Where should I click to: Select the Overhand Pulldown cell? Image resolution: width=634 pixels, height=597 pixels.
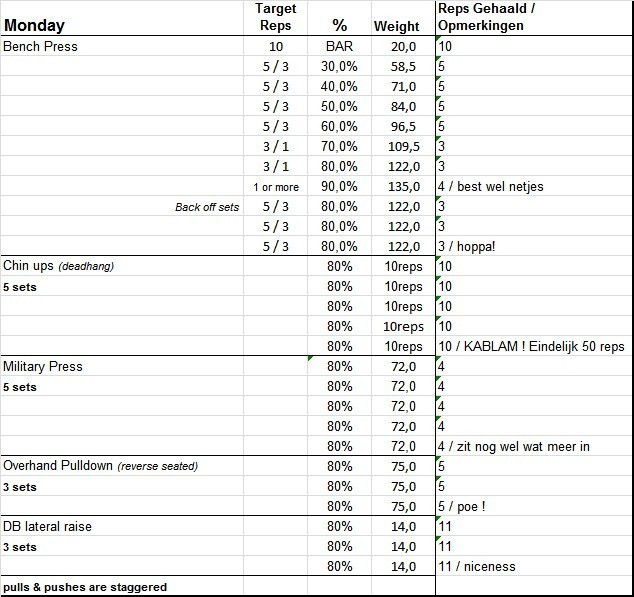click(x=100, y=466)
